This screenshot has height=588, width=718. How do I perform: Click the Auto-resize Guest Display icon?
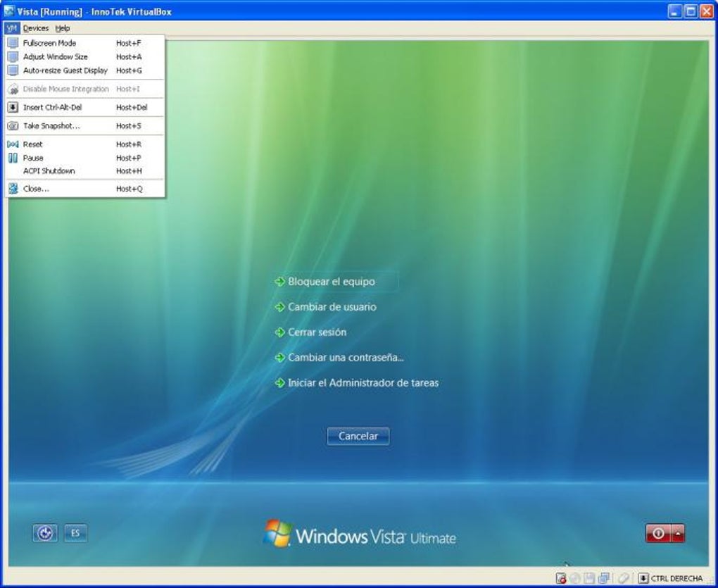(x=13, y=70)
